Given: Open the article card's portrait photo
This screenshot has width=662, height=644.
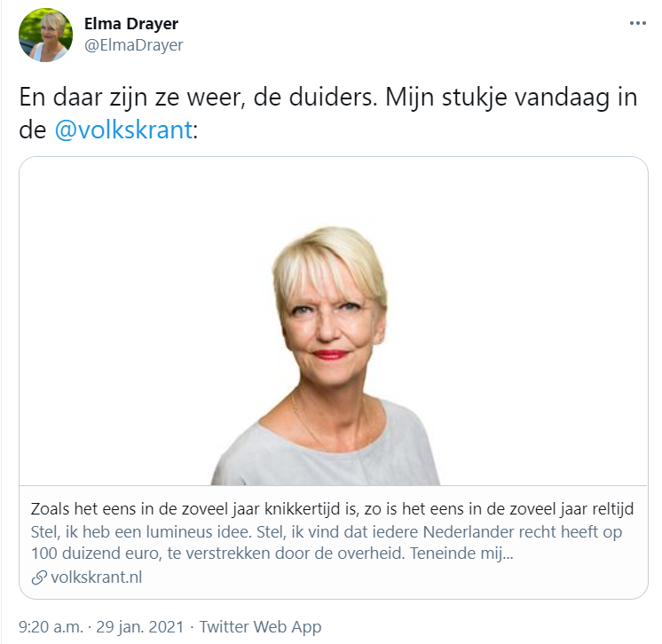Looking at the screenshot, I should [334, 321].
